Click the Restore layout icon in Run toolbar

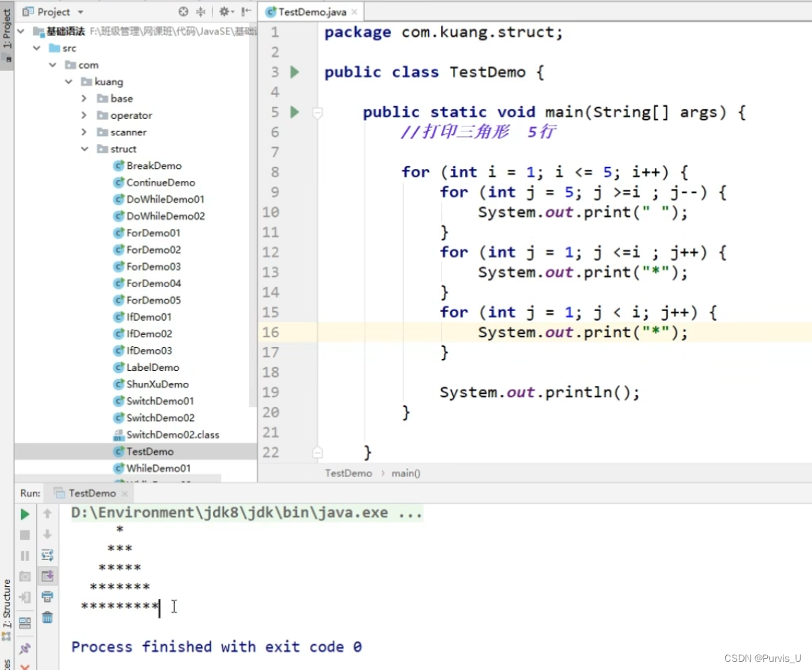[25, 623]
